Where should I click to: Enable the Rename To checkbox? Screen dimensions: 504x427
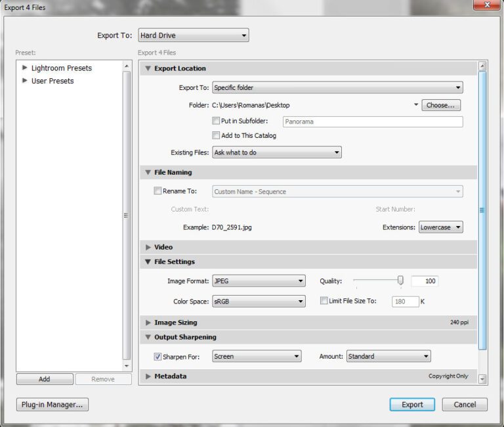click(x=157, y=191)
